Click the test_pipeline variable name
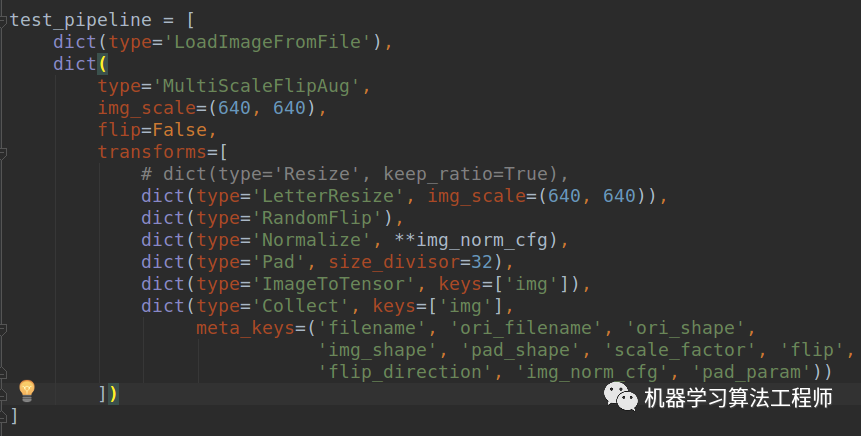 coord(81,20)
